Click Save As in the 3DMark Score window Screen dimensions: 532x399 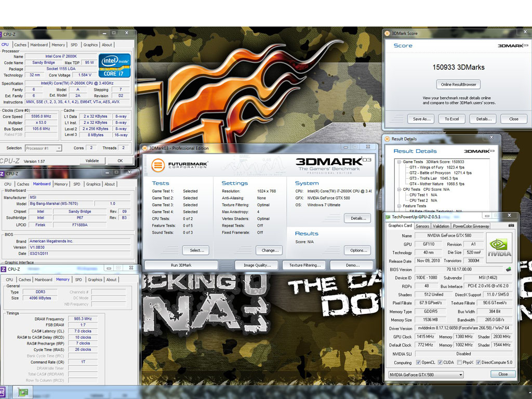421,119
